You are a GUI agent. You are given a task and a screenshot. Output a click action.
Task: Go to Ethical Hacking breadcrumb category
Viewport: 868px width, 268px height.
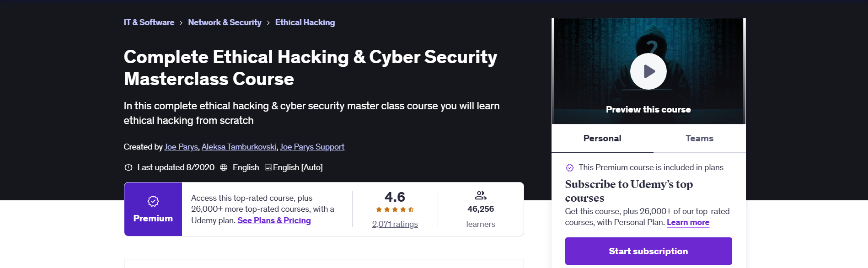305,22
